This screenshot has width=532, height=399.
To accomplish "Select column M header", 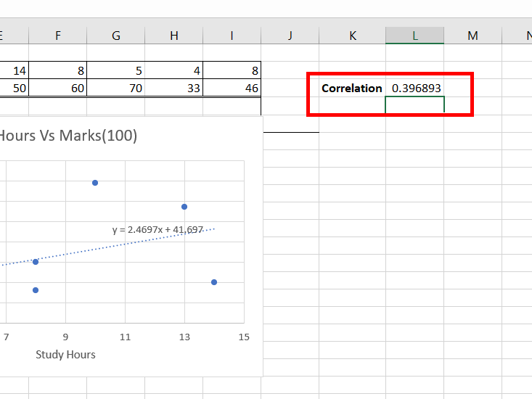I will 472,36.
